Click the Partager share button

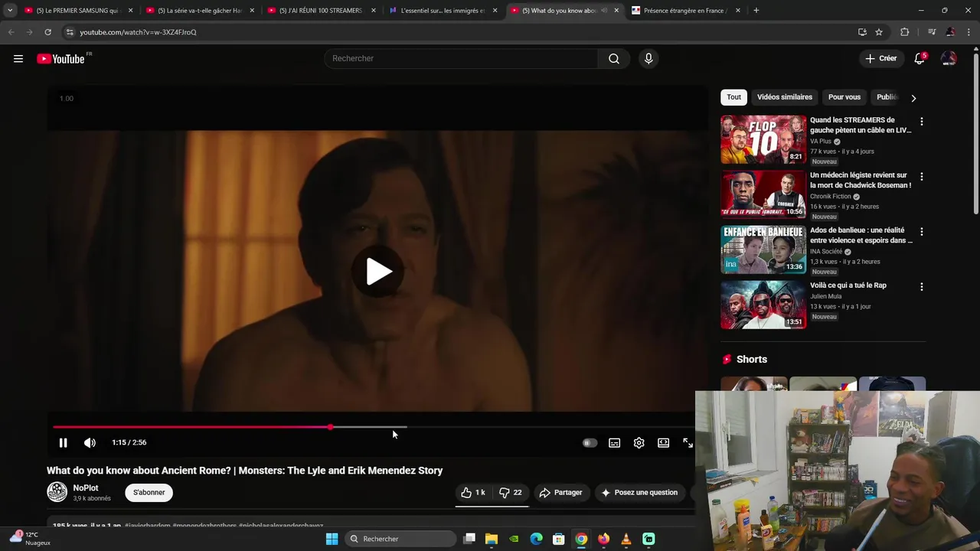pyautogui.click(x=560, y=493)
